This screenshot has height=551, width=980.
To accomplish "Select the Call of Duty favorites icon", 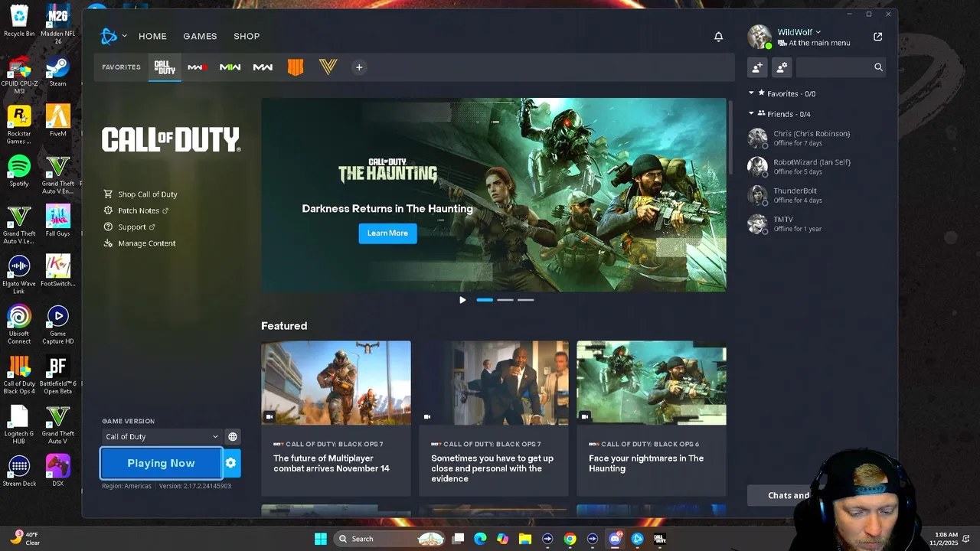I will [165, 67].
